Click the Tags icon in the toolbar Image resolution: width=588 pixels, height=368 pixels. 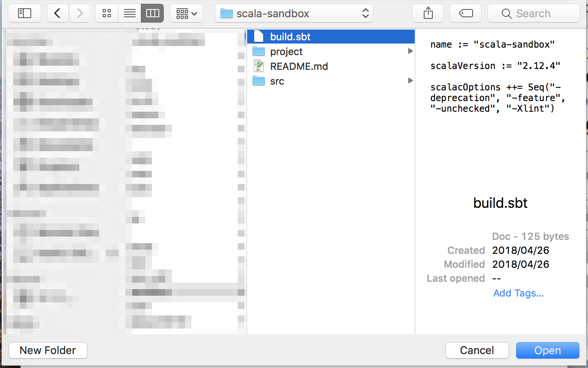465,13
